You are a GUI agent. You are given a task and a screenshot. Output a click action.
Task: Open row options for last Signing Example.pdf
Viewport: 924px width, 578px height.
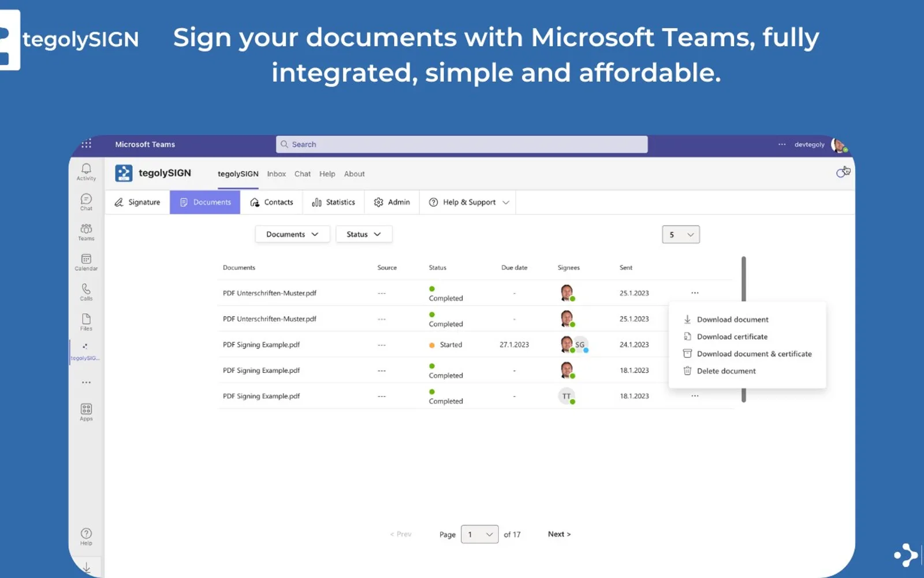tap(695, 396)
